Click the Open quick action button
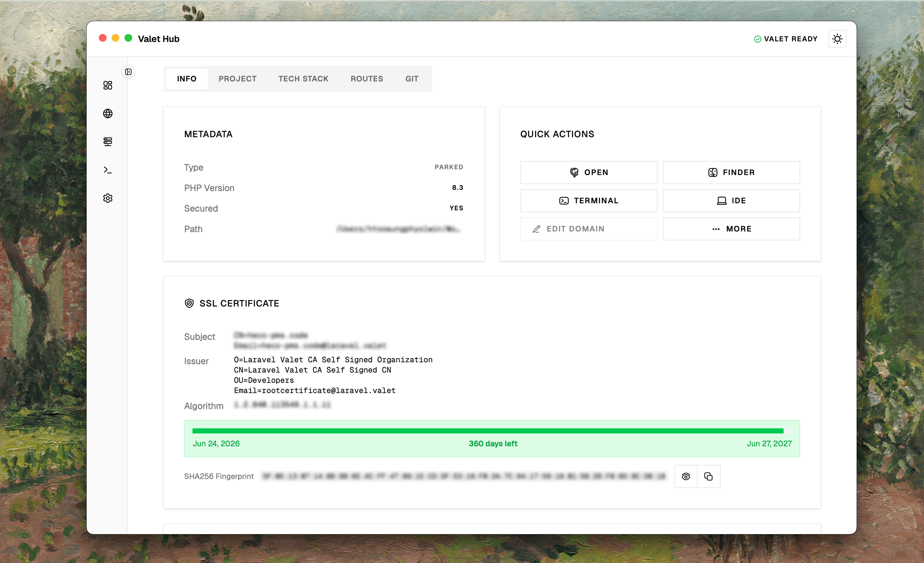 tap(589, 172)
